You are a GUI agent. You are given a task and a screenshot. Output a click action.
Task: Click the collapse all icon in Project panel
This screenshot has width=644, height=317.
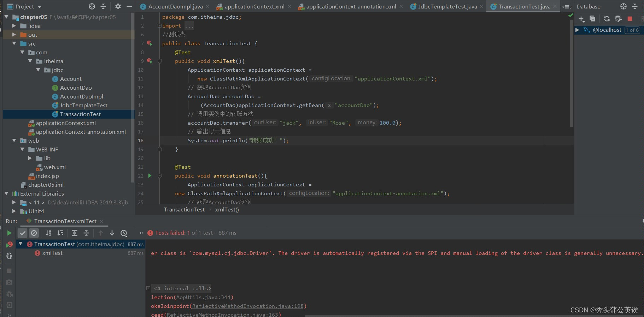coord(103,6)
